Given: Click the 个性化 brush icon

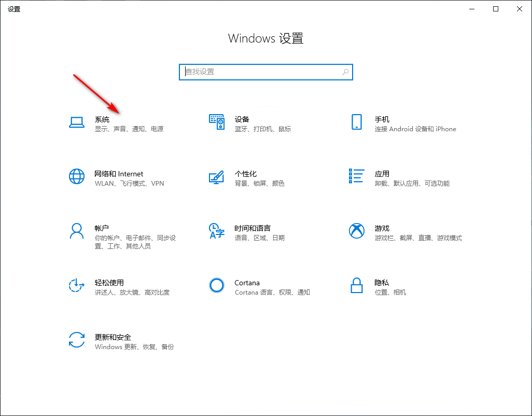Looking at the screenshot, I should (217, 176).
